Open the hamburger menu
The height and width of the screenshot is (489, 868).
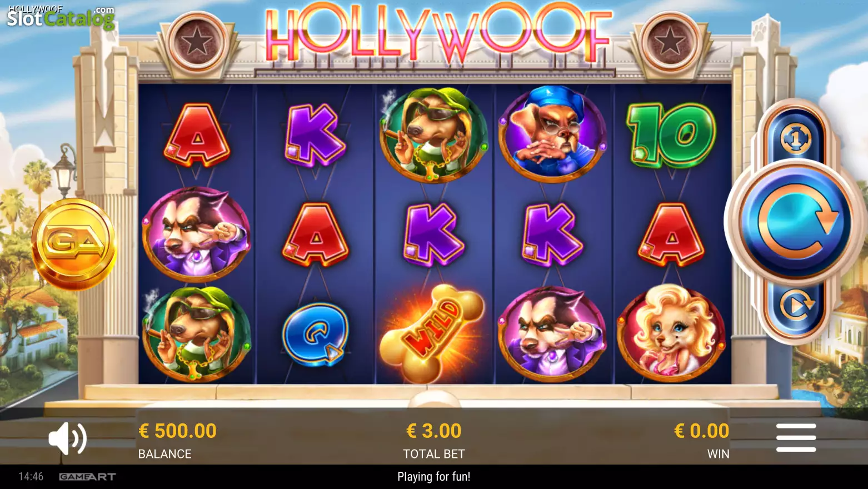click(796, 437)
